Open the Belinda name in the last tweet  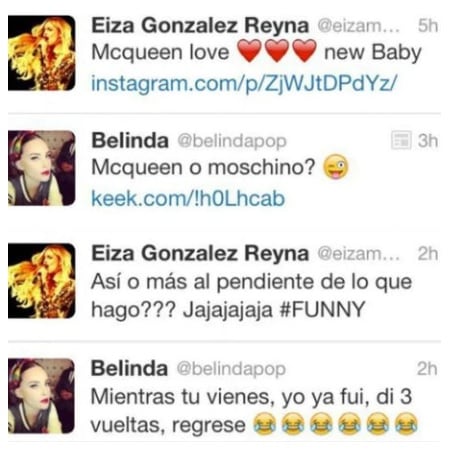129,369
